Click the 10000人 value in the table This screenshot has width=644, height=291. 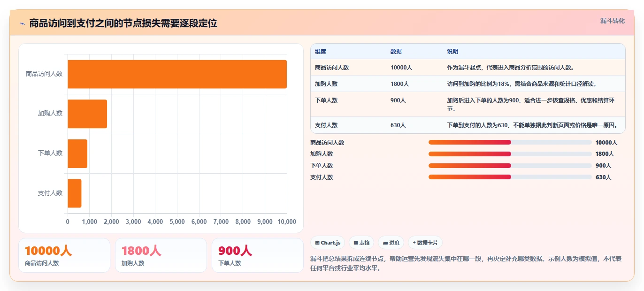(401, 68)
